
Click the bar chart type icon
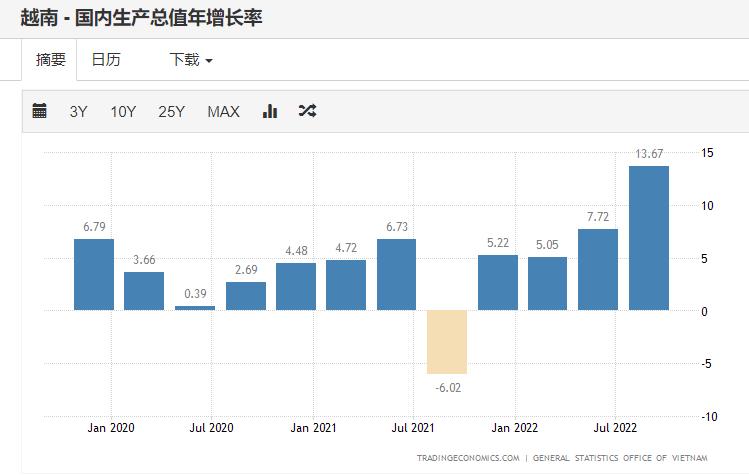click(x=269, y=111)
